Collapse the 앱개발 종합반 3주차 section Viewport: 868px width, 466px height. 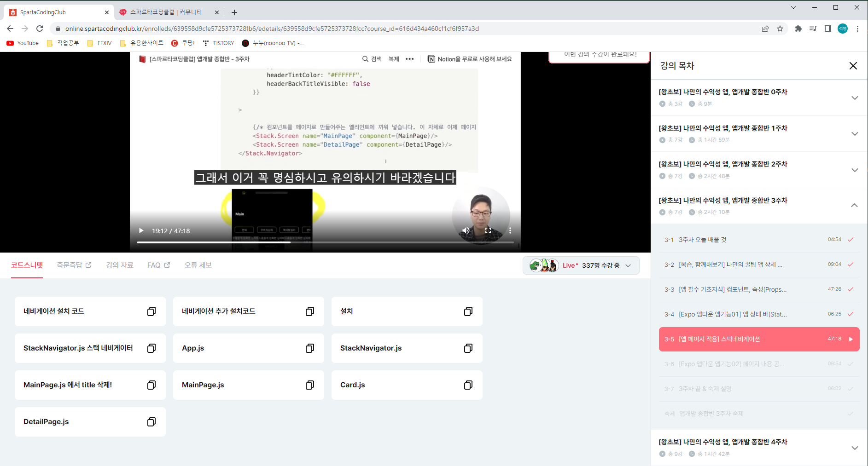[855, 206]
